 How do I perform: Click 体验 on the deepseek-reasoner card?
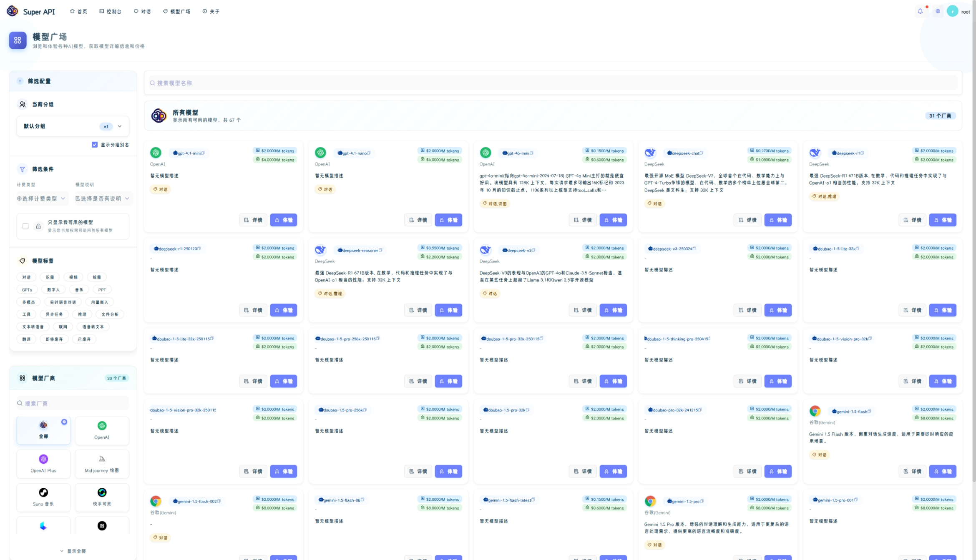448,310
